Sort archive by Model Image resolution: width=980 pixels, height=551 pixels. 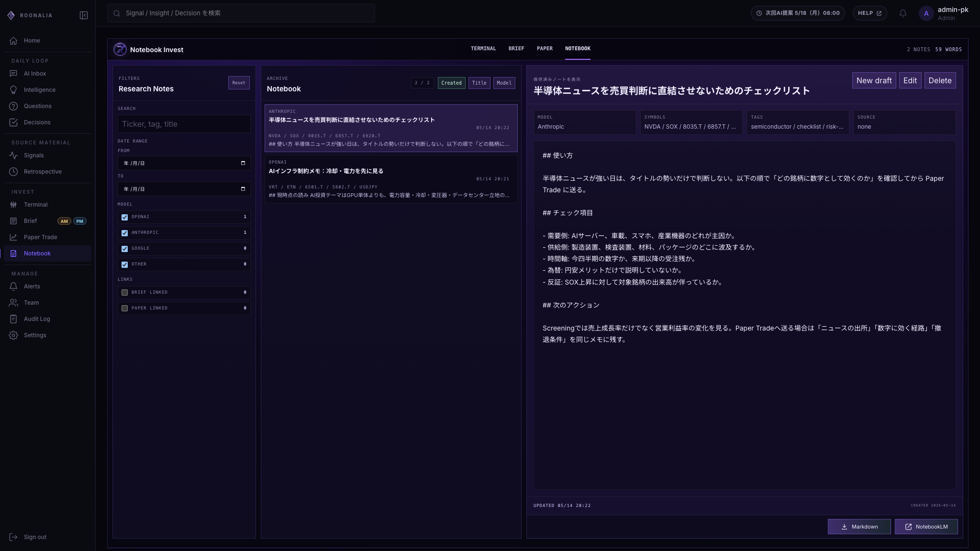coord(504,83)
